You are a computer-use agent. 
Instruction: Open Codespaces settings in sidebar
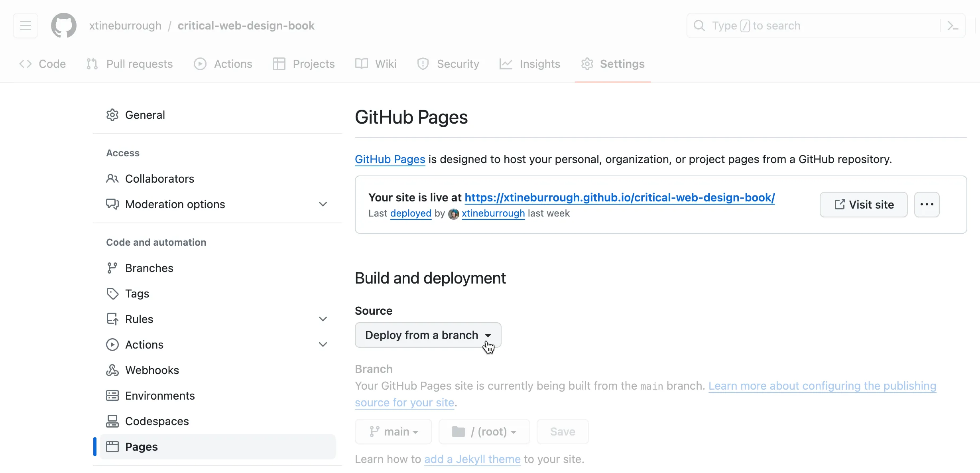coord(157,421)
